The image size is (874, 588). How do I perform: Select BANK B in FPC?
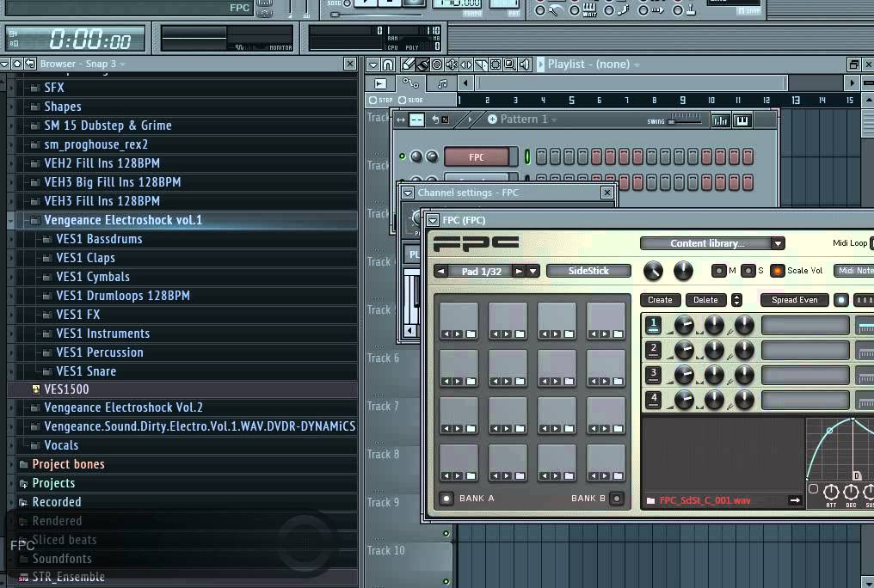(617, 499)
